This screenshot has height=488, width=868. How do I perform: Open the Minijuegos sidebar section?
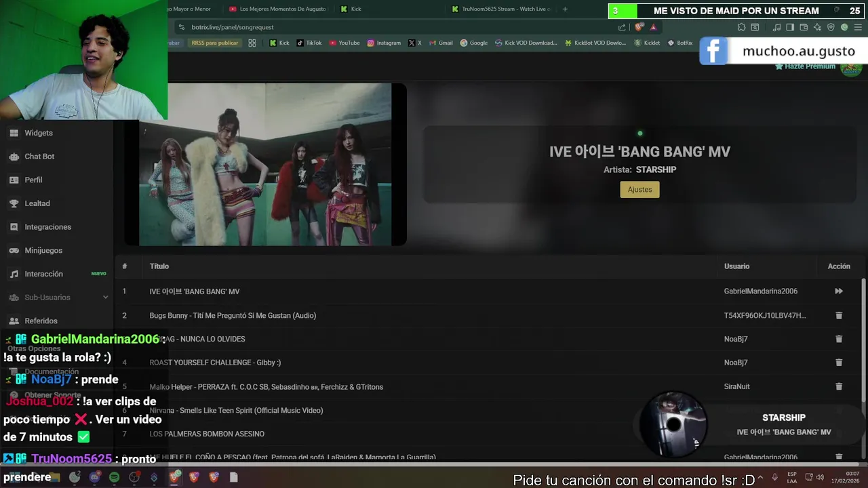(43, 250)
